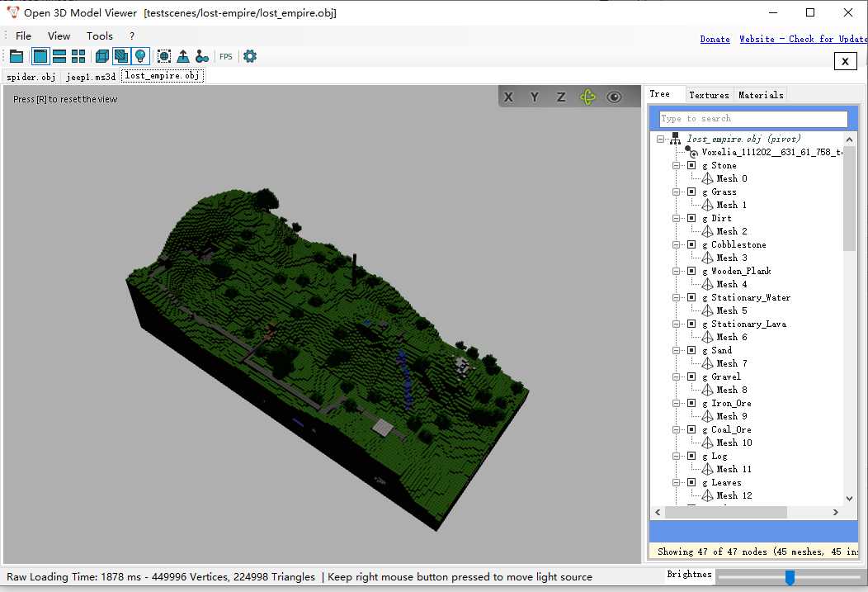Toggle bounding boxes display

(x=164, y=56)
